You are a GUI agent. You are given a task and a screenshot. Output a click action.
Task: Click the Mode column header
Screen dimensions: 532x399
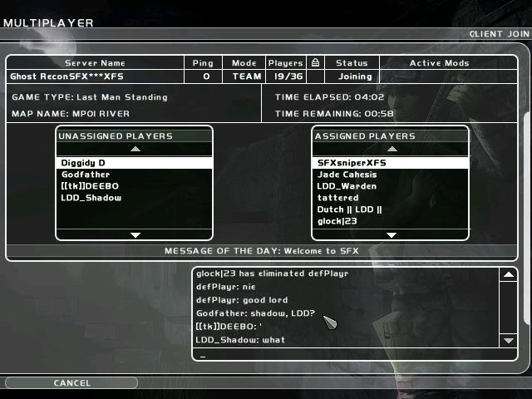coord(244,63)
